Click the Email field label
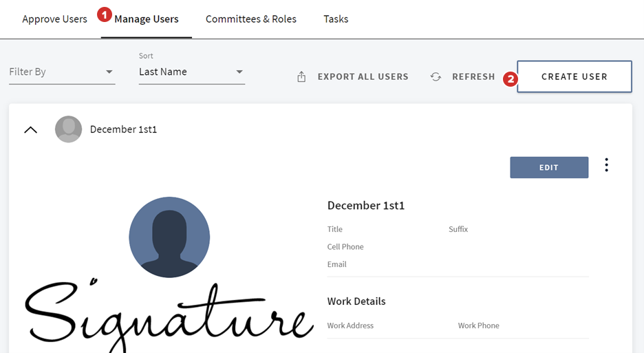 (x=336, y=264)
